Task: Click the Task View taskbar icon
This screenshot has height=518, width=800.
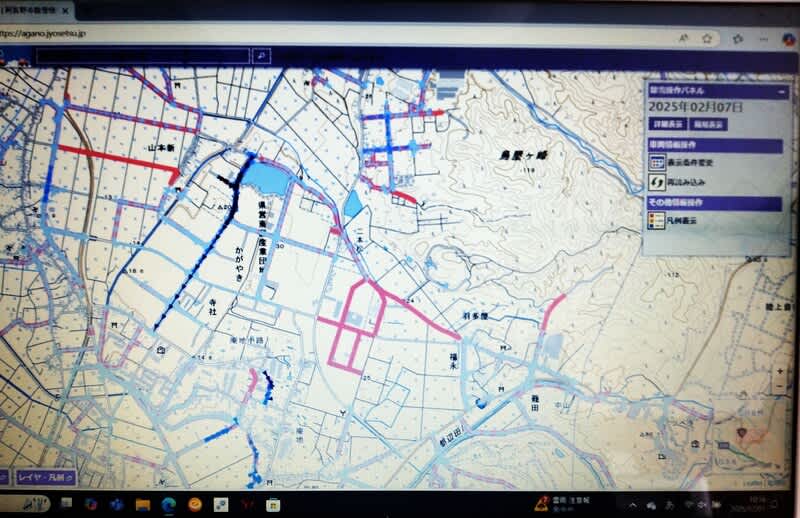Action: 66,504
